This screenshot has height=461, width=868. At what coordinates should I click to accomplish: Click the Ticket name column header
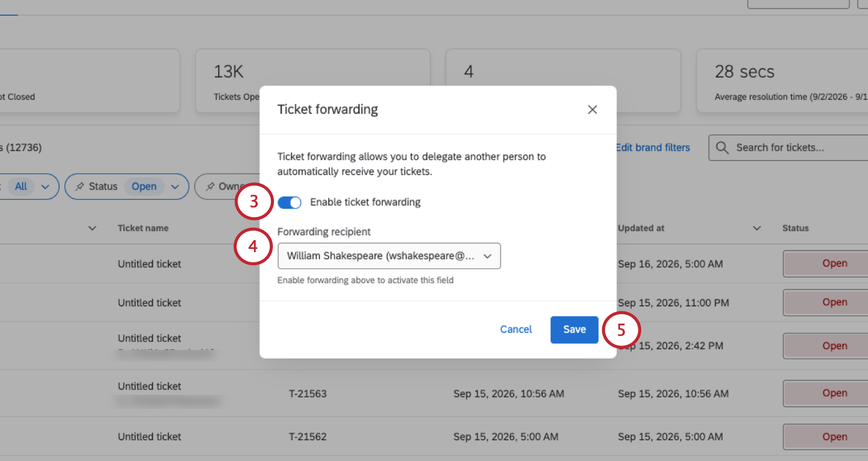(x=143, y=228)
